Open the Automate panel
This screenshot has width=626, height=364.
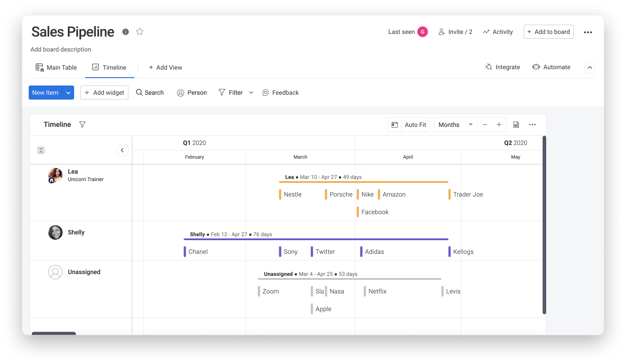(551, 67)
